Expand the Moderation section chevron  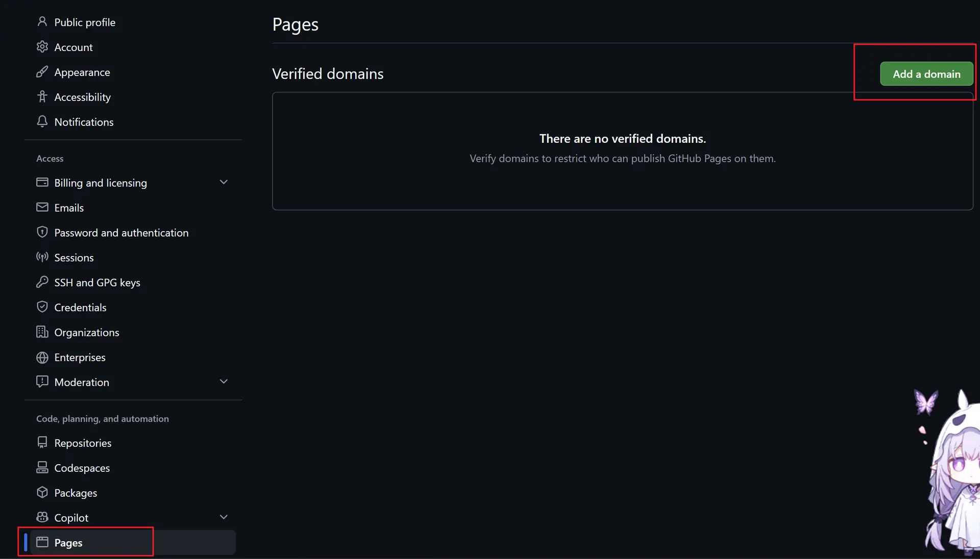click(x=224, y=382)
